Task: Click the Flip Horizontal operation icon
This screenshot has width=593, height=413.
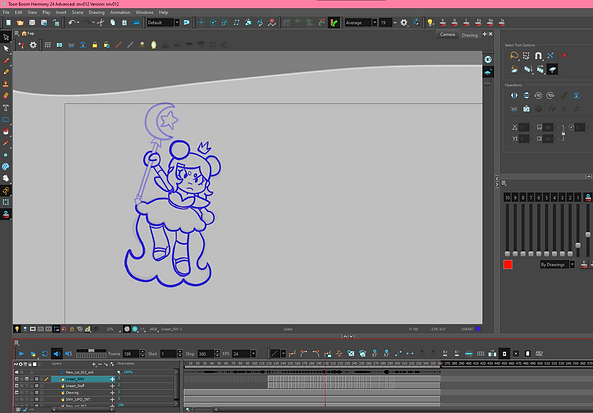Action: [514, 96]
